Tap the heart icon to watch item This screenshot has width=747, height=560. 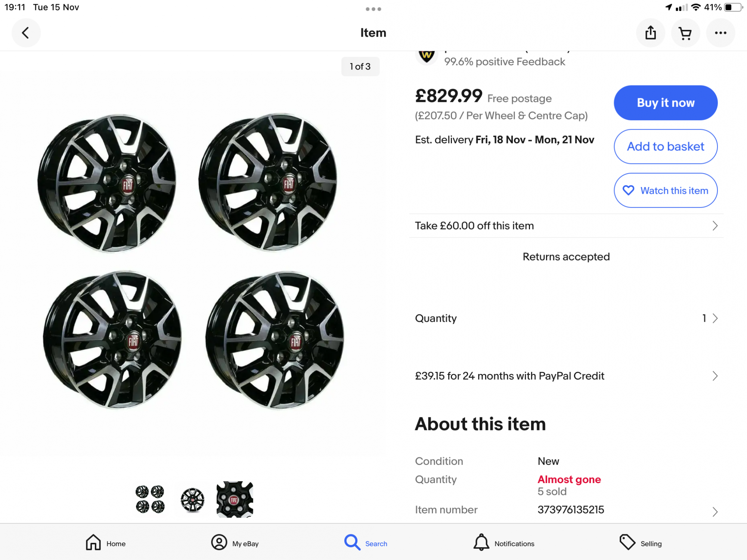(x=628, y=190)
